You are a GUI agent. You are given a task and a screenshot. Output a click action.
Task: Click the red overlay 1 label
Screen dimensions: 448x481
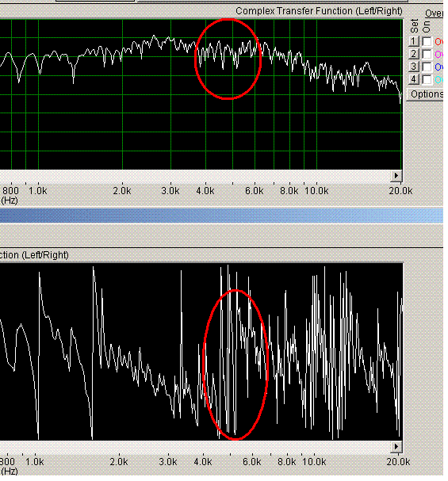(x=438, y=42)
